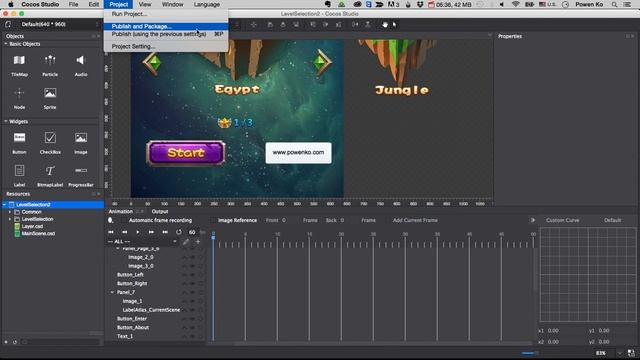Click the anchor crosshair tool in toolbar
Screen dimensions: 640x360
point(253,24)
